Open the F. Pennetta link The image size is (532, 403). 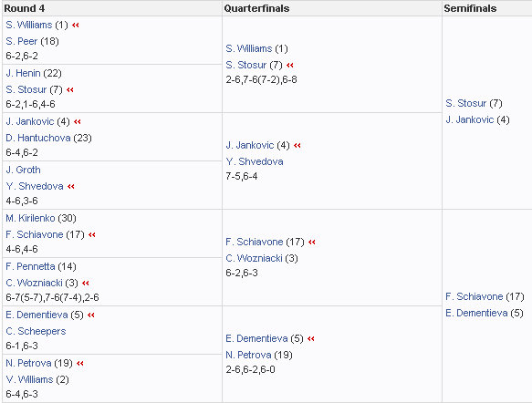tap(30, 267)
